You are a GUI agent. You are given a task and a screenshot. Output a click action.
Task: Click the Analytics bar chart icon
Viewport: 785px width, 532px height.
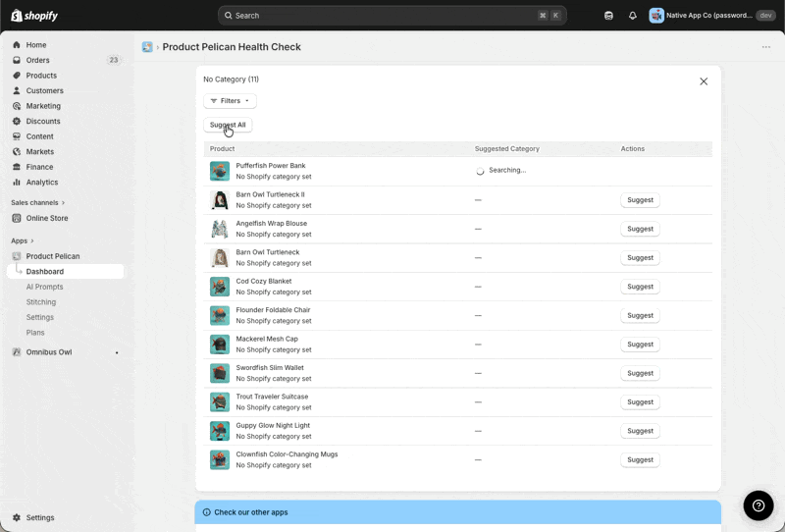click(x=17, y=183)
